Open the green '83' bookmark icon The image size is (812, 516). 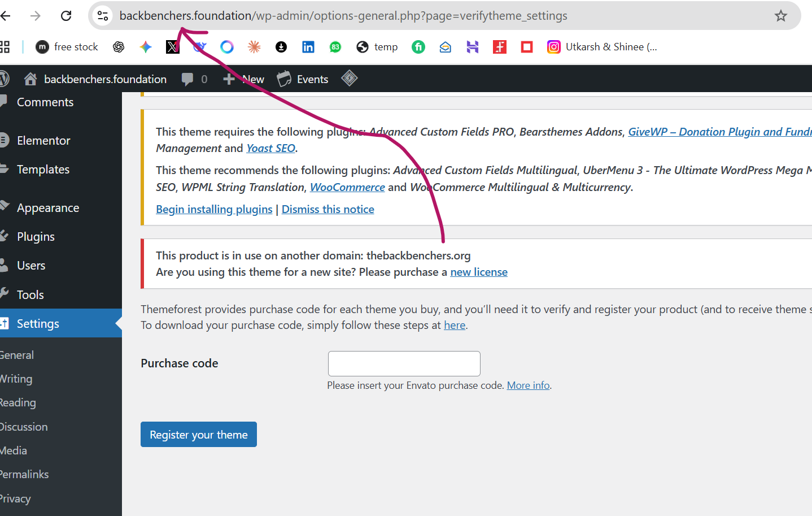pos(335,47)
